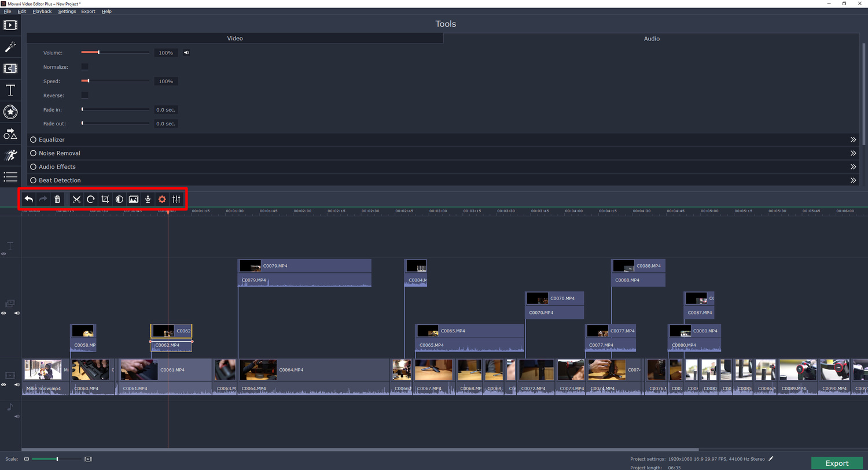This screenshot has width=868, height=470.
Task: Delete the selected clip with trash icon
Action: (x=57, y=199)
